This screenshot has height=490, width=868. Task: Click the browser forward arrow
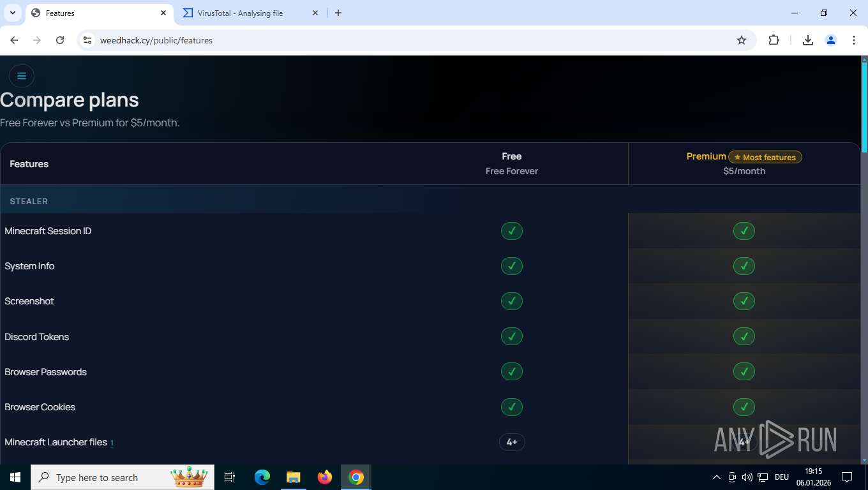(x=37, y=40)
